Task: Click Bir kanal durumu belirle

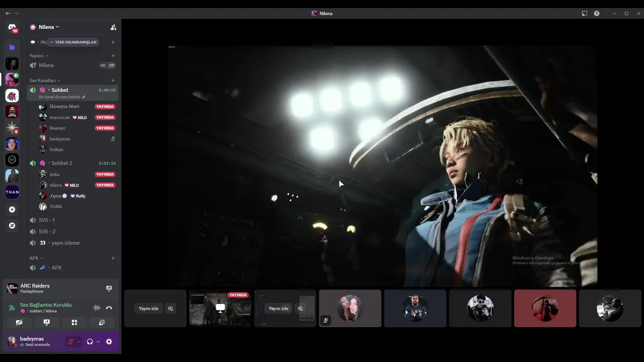Action: (59, 97)
